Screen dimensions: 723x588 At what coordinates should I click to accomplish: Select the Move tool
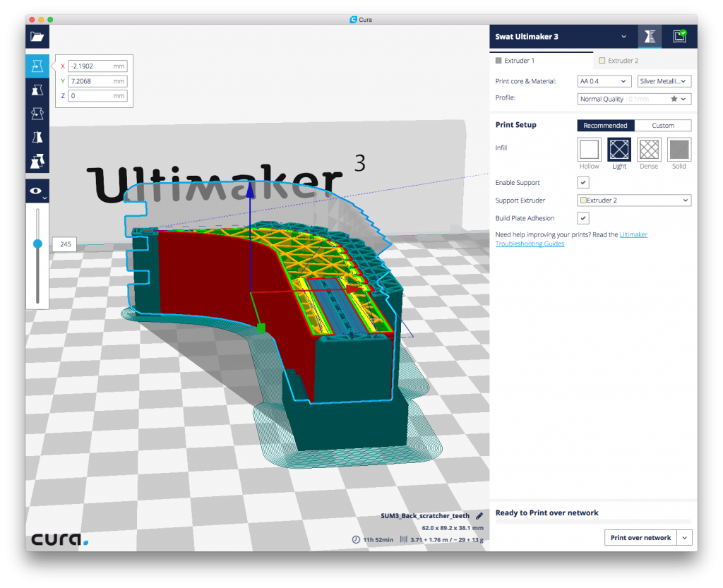(37, 66)
